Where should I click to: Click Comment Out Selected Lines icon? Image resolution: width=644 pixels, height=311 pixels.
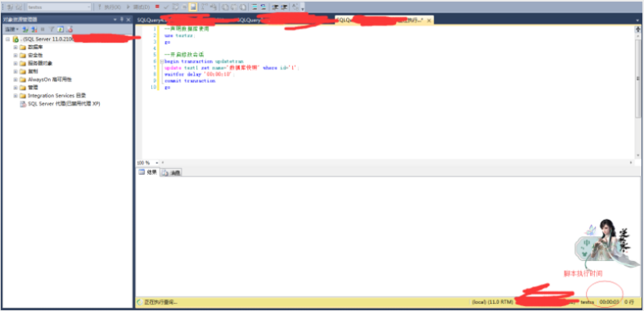click(254, 7)
